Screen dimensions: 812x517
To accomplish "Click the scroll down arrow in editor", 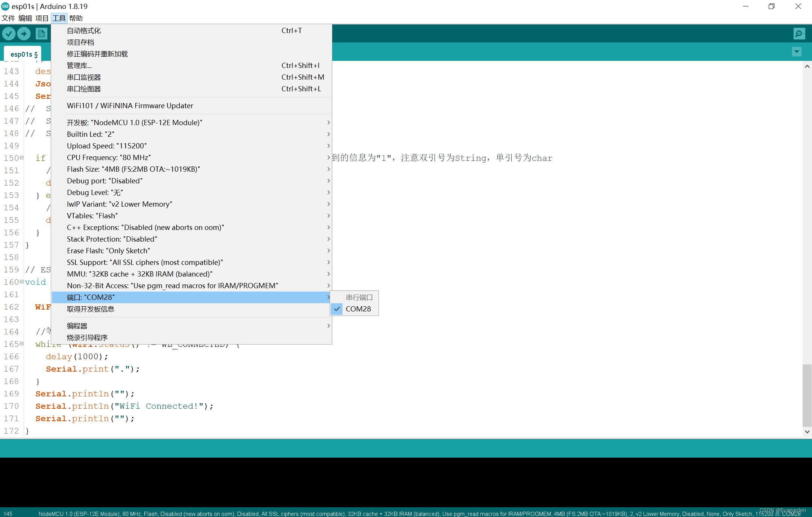I will click(x=807, y=432).
